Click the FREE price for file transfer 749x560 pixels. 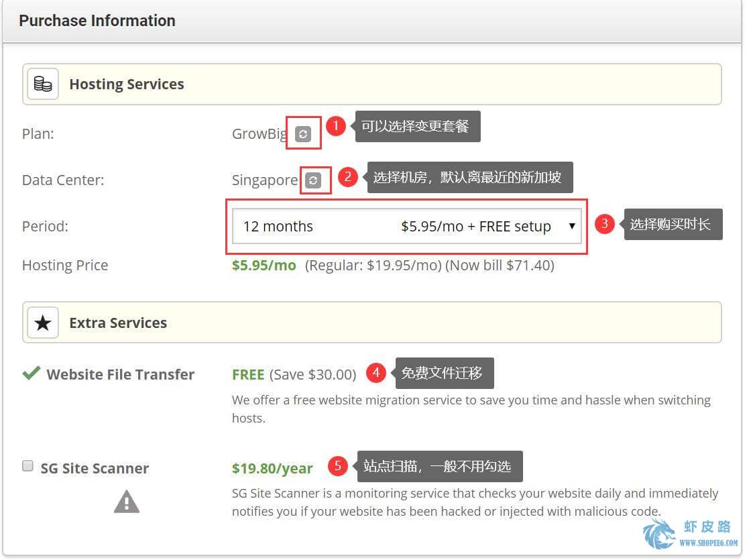coord(248,374)
